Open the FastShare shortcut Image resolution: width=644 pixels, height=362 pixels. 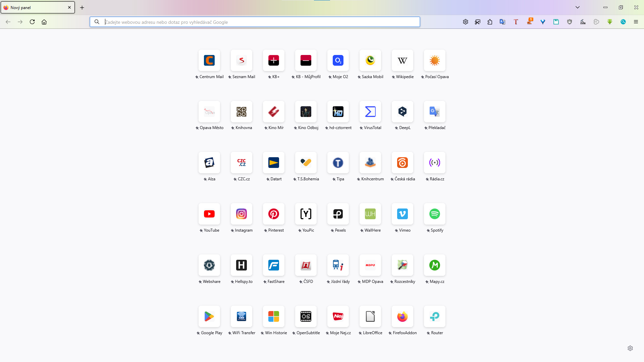(x=274, y=265)
